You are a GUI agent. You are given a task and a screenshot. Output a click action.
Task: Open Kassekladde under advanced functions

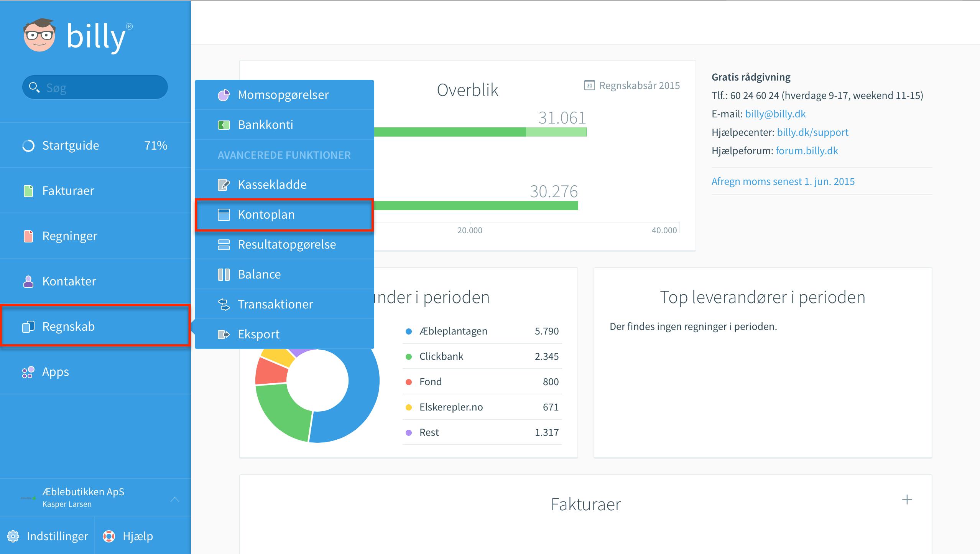click(x=284, y=185)
